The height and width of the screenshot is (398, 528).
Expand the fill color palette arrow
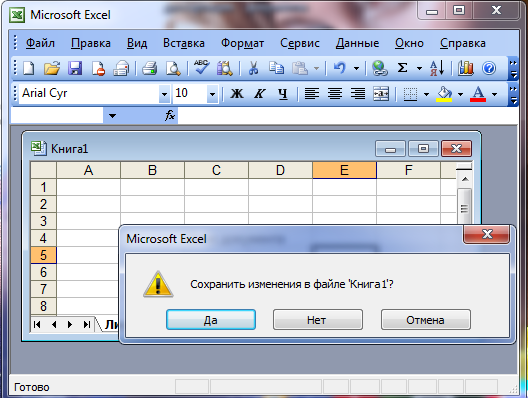[460, 94]
